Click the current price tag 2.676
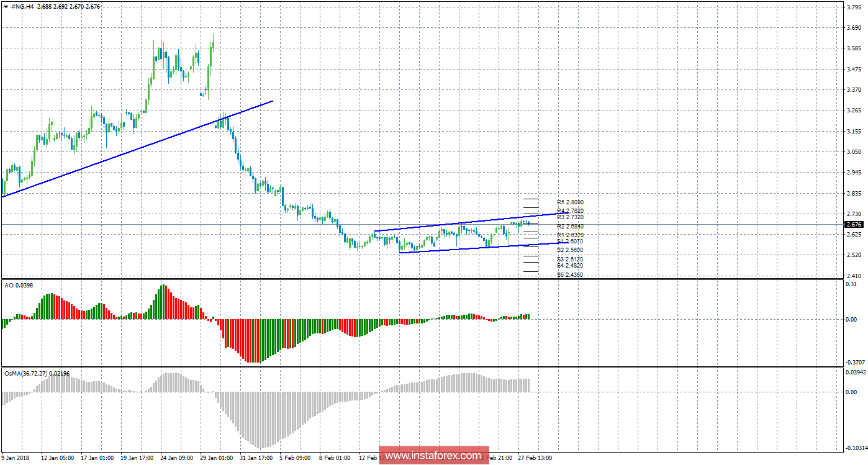 point(854,224)
